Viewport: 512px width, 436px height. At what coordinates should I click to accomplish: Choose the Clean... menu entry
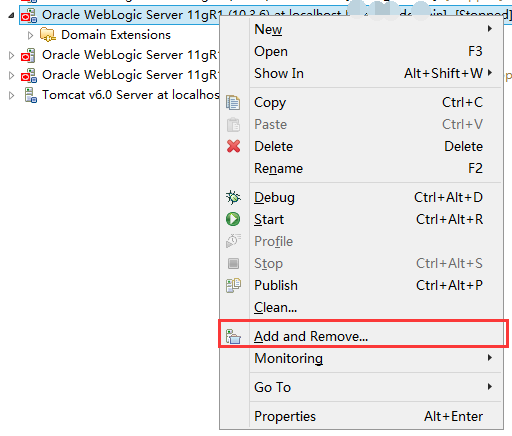(x=361, y=307)
